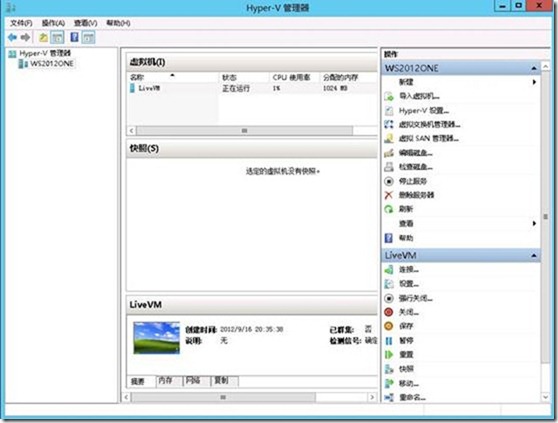The height and width of the screenshot is (423, 558).
Task: Toggle the Action pane toolbar button
Action: click(x=88, y=37)
